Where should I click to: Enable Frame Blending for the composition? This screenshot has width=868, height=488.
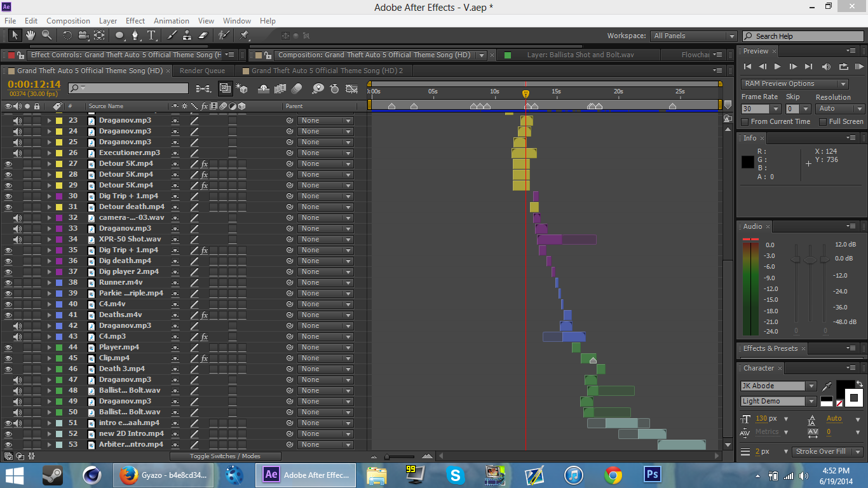[x=280, y=88]
